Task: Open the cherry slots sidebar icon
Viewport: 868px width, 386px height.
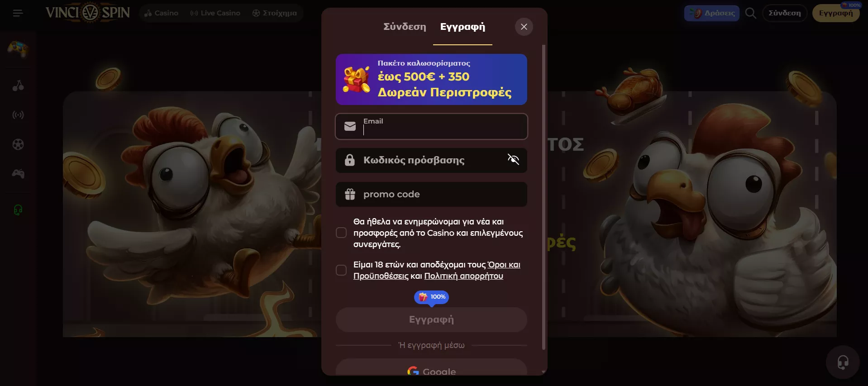Action: point(18,86)
